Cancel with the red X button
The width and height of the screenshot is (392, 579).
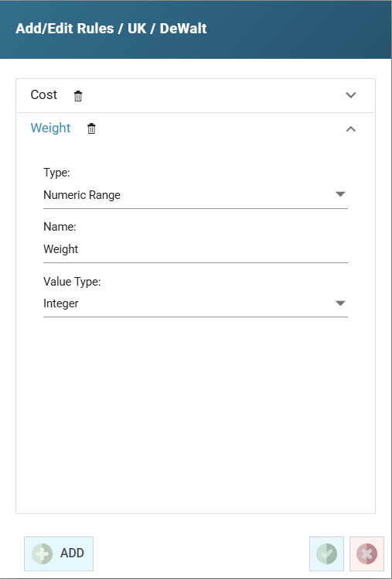pos(366,553)
